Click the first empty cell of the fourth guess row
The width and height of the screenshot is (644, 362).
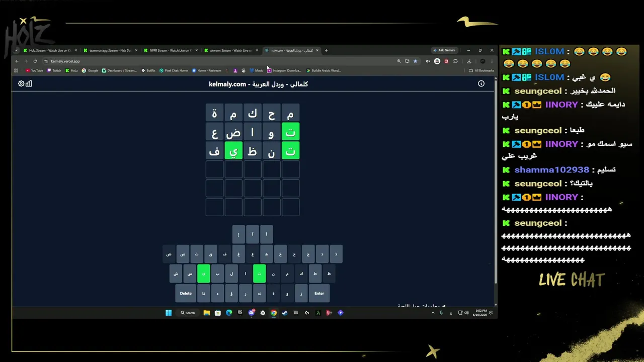(x=290, y=170)
